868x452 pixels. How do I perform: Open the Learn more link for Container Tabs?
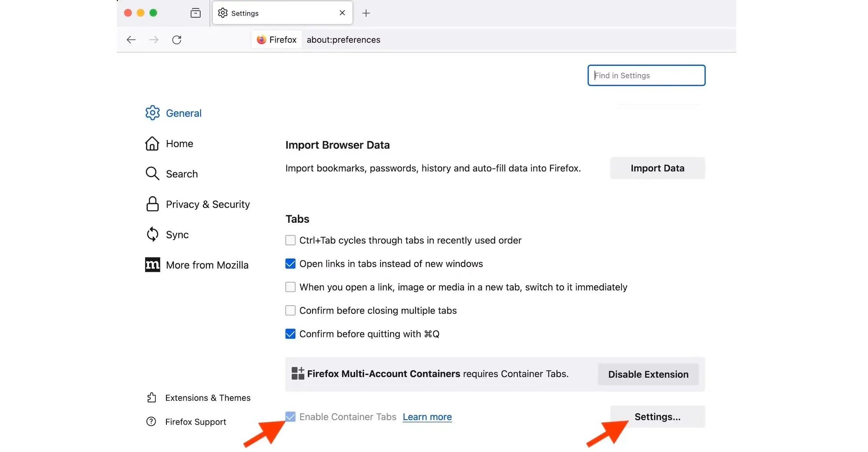427,417
